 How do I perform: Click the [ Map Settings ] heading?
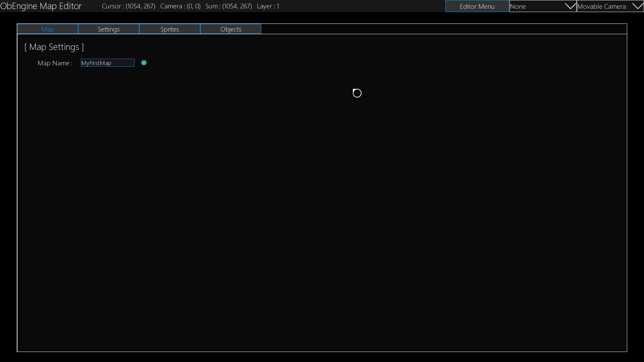(54, 47)
